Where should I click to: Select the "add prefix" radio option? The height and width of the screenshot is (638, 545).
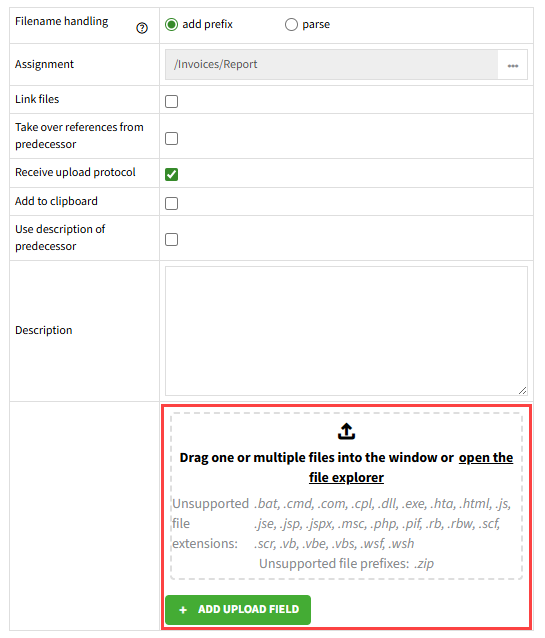(171, 24)
